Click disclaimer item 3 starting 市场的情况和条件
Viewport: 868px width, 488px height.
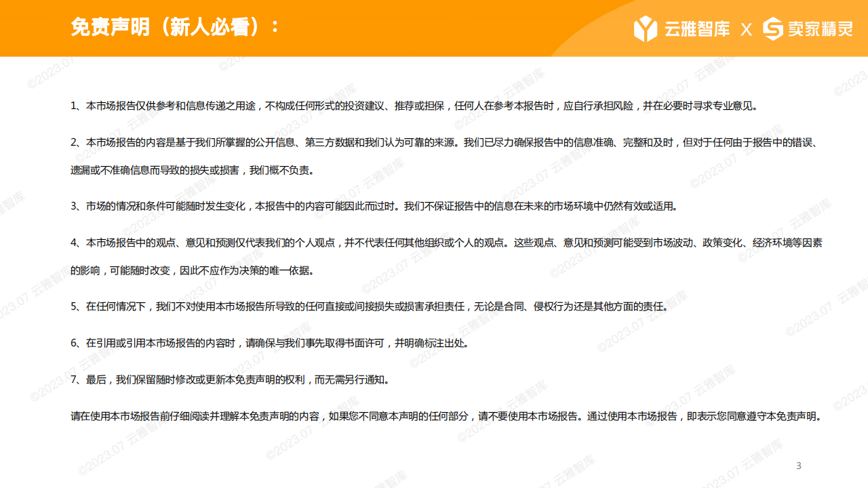pos(374,206)
